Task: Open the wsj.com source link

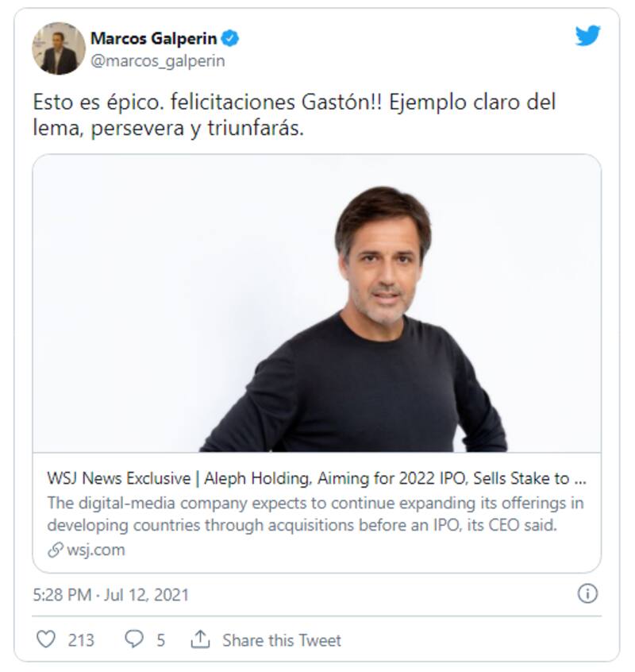Action: pos(94,550)
